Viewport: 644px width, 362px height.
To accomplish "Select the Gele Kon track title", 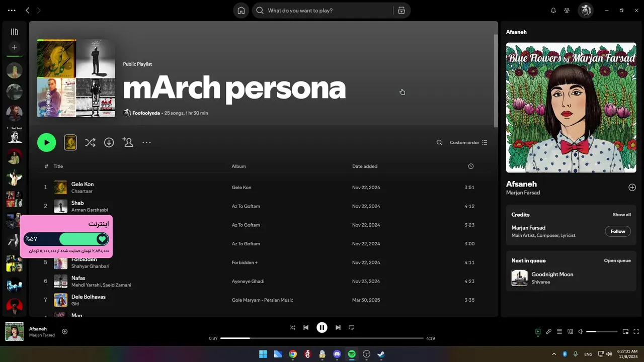I will [83, 184].
